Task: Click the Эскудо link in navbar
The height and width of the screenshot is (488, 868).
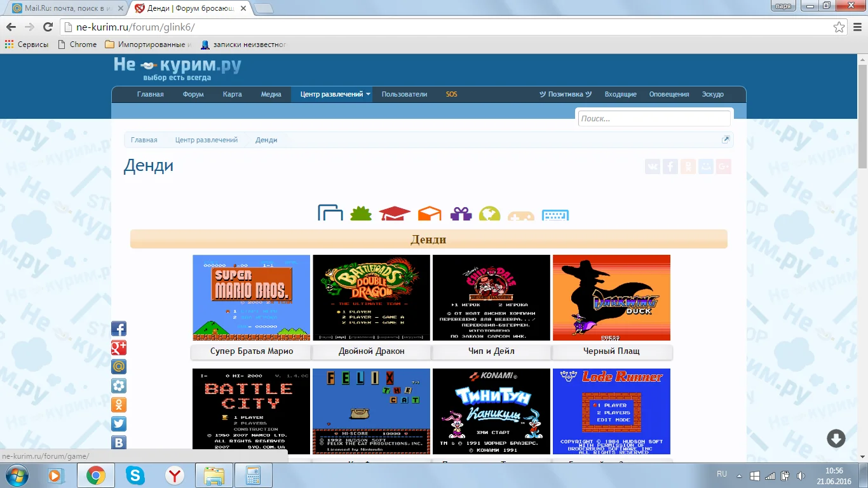Action: pyautogui.click(x=712, y=94)
